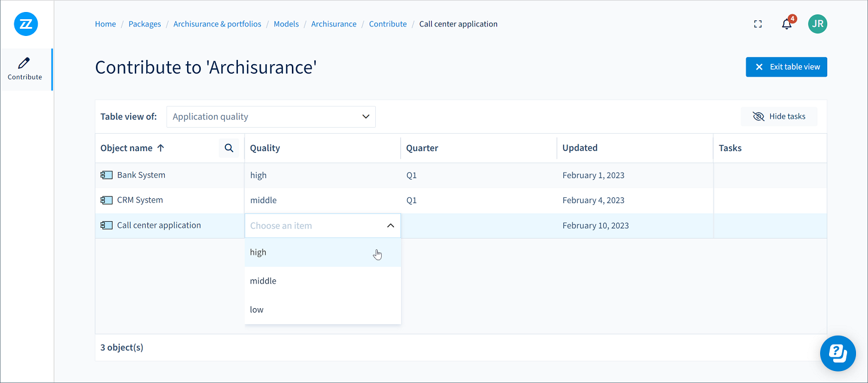This screenshot has height=383, width=868.
Task: Open the JR user avatar menu
Action: (817, 24)
